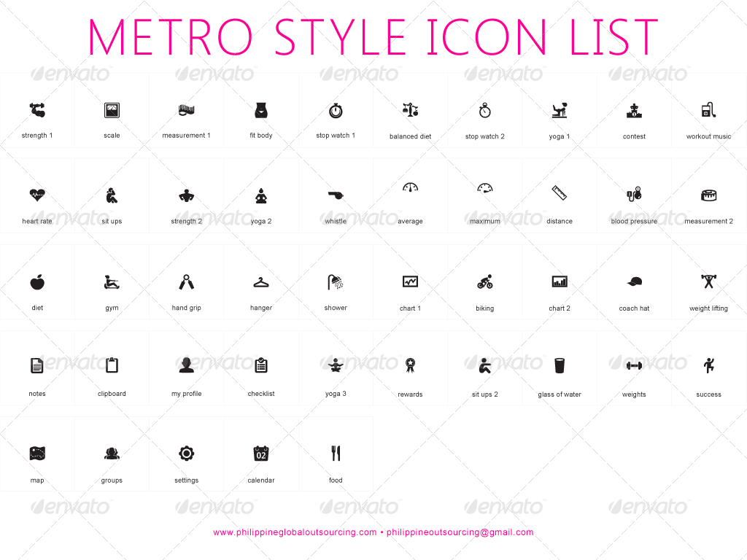Click the weight lifting icon
The image size is (747, 560).
click(708, 281)
